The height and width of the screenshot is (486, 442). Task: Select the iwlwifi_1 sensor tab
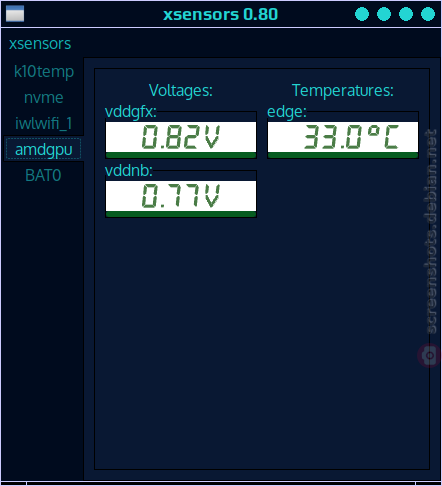tap(44, 124)
